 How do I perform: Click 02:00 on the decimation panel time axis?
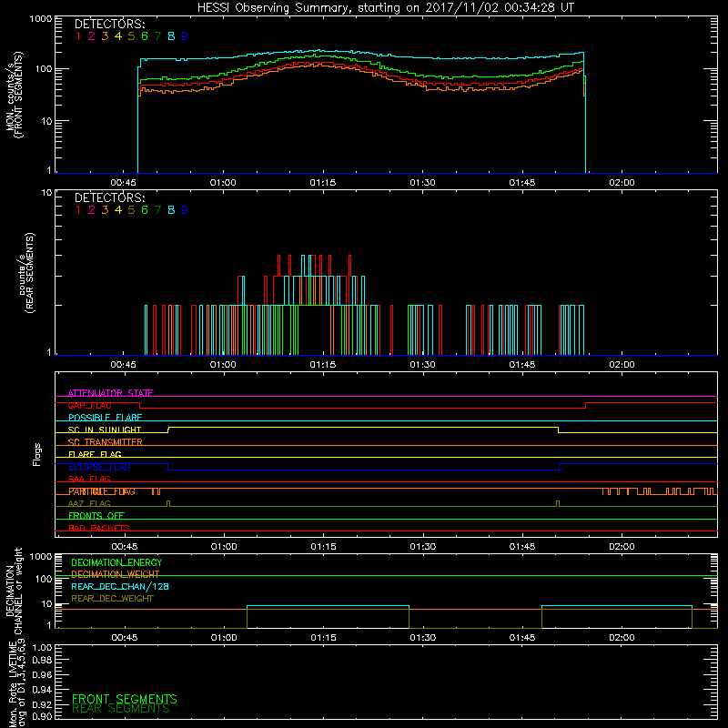(622, 638)
